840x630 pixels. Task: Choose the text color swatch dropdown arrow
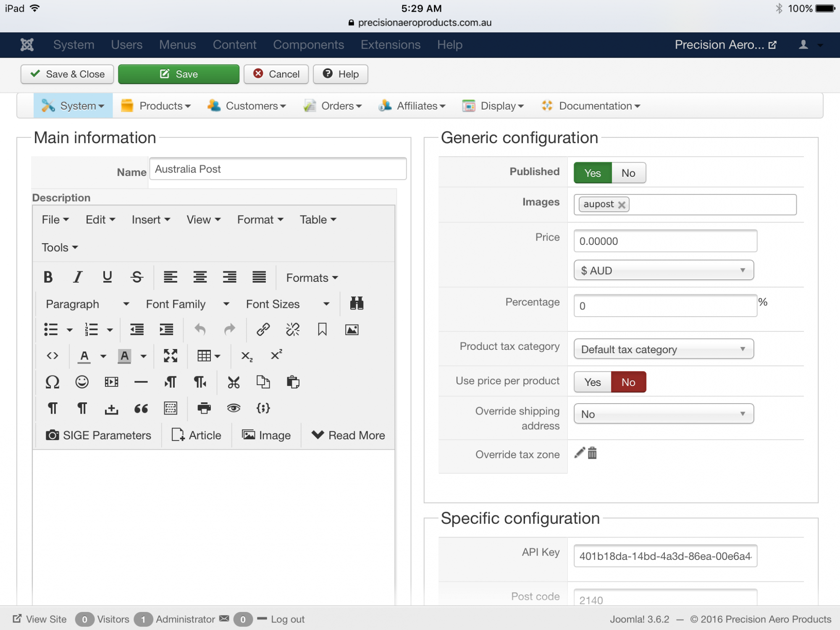pyautogui.click(x=103, y=356)
